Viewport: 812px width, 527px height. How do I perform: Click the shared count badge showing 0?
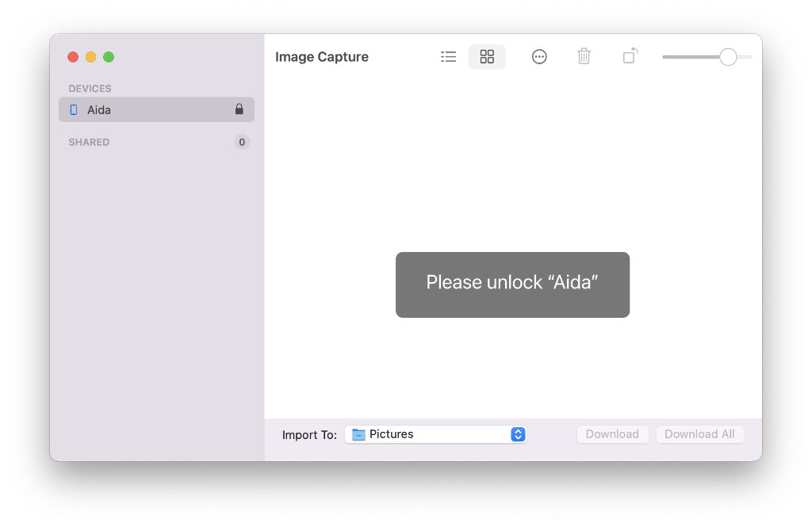point(242,143)
